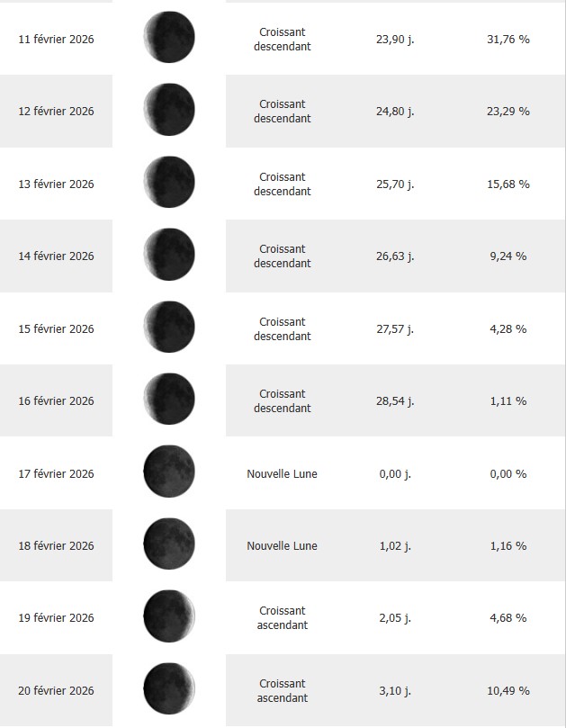Click the moon icon for 11 février 2026
Viewport: 566px width, 728px height.
coord(169,38)
